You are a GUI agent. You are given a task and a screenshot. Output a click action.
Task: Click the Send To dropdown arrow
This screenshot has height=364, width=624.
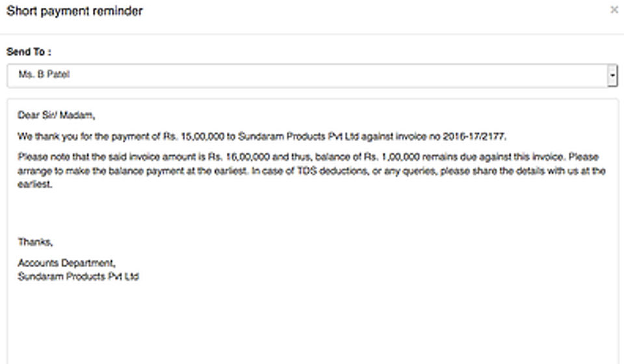[x=612, y=75]
